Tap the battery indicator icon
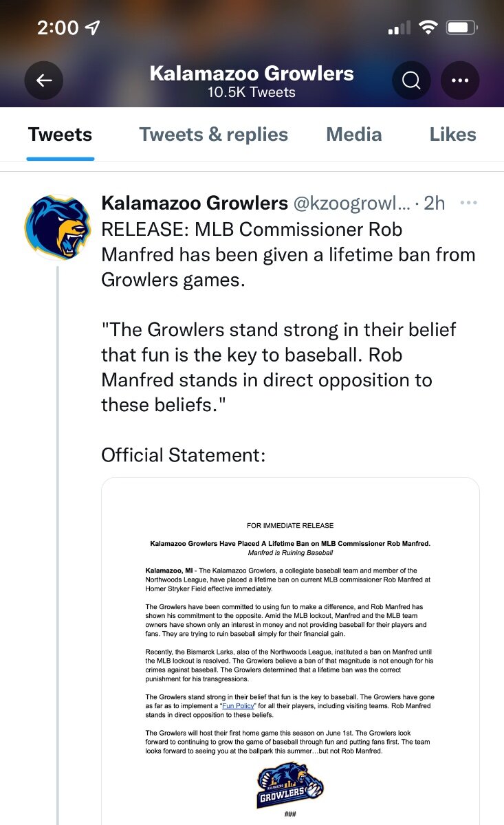This screenshot has height=825, width=504. [x=461, y=27]
